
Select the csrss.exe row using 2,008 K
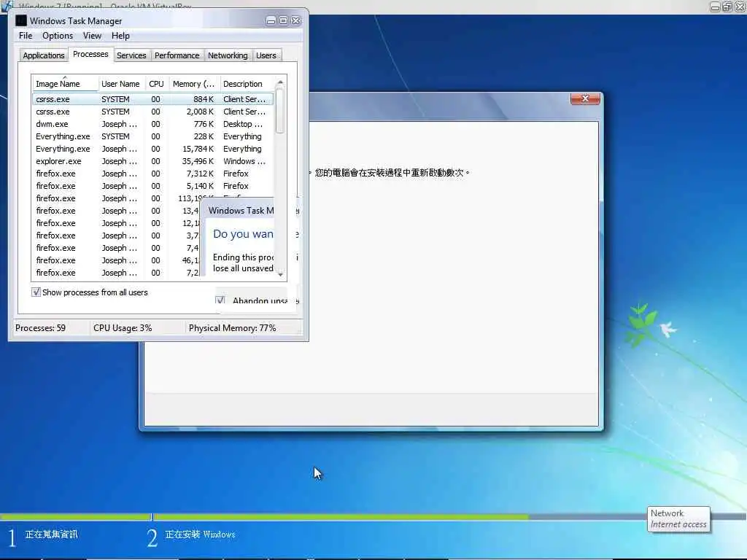(152, 112)
